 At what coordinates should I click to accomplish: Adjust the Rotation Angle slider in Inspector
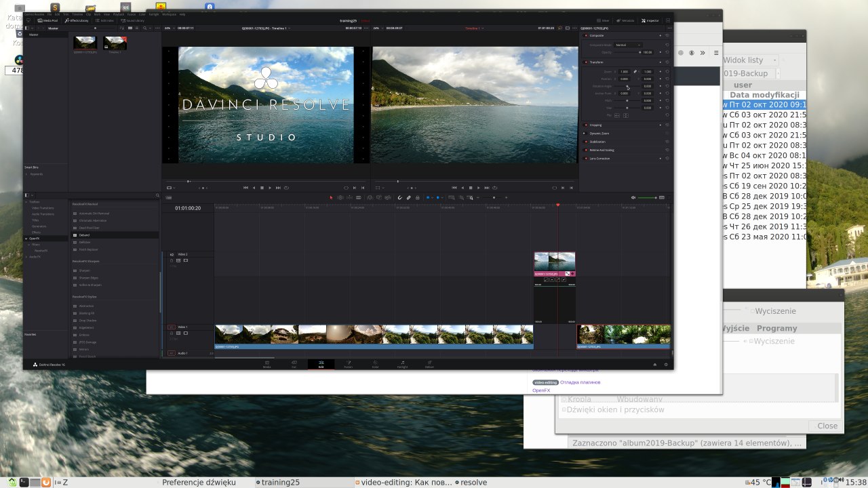[x=627, y=86]
